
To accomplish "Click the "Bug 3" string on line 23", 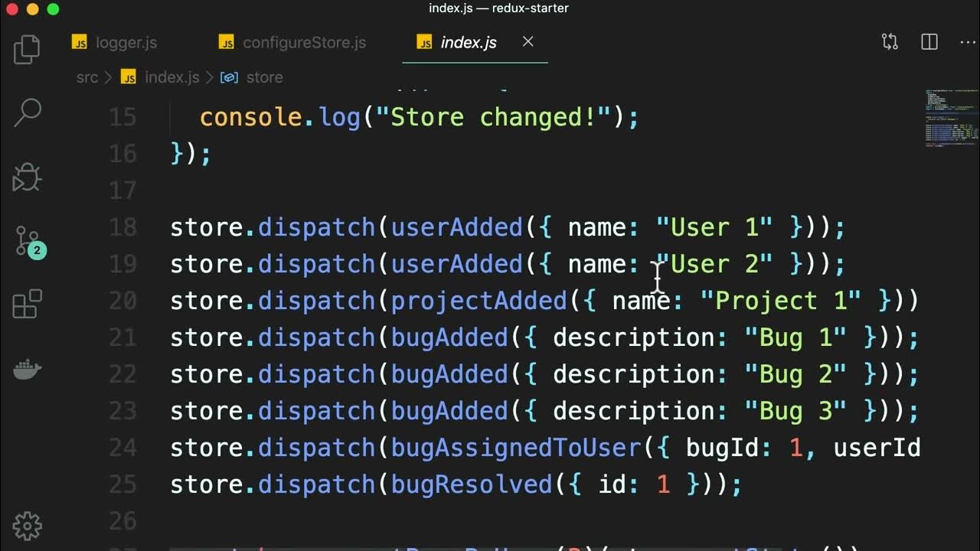I will point(795,411).
